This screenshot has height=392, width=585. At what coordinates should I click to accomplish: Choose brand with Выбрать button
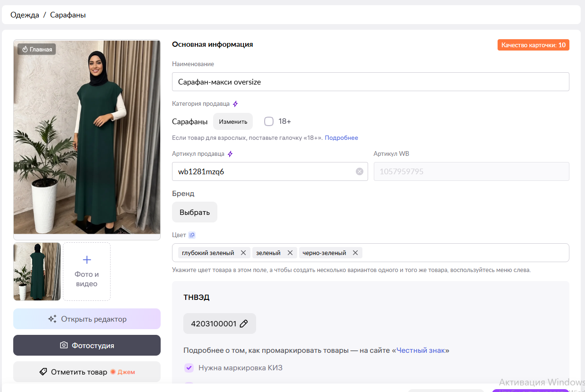pos(195,212)
